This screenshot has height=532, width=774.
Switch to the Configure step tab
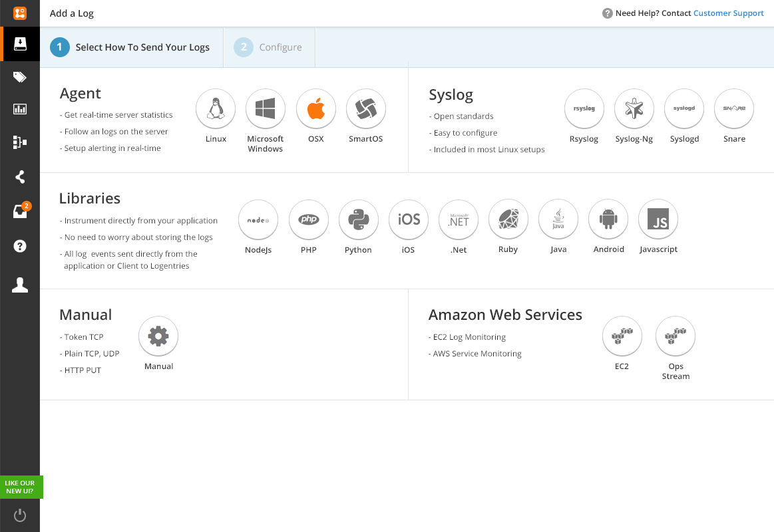pyautogui.click(x=269, y=47)
